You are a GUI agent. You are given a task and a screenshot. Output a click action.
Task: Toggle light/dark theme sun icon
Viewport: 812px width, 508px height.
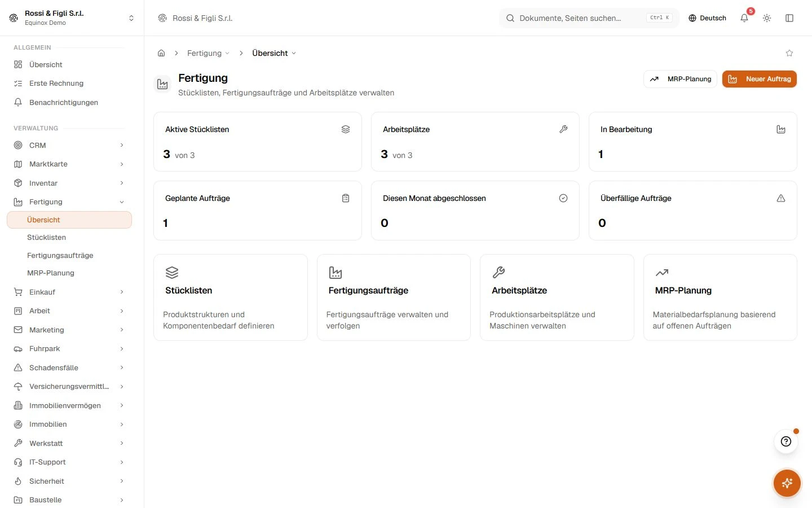[x=767, y=18]
